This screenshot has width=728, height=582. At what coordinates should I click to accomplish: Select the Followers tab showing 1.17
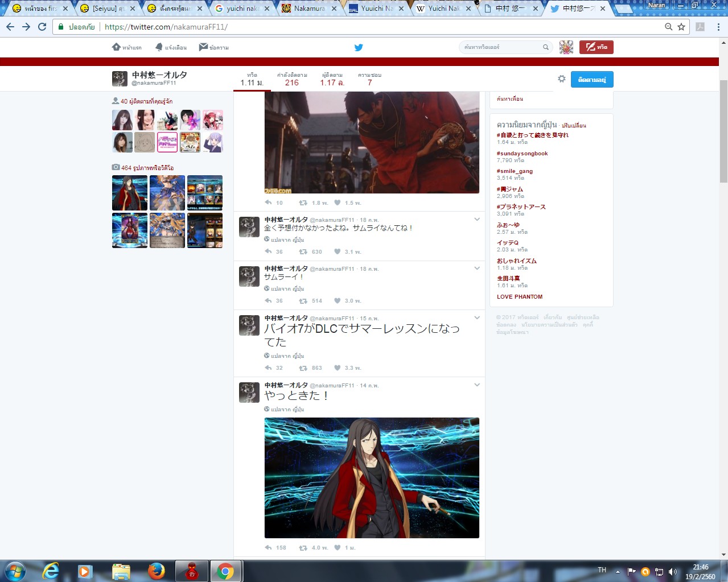[x=332, y=79]
